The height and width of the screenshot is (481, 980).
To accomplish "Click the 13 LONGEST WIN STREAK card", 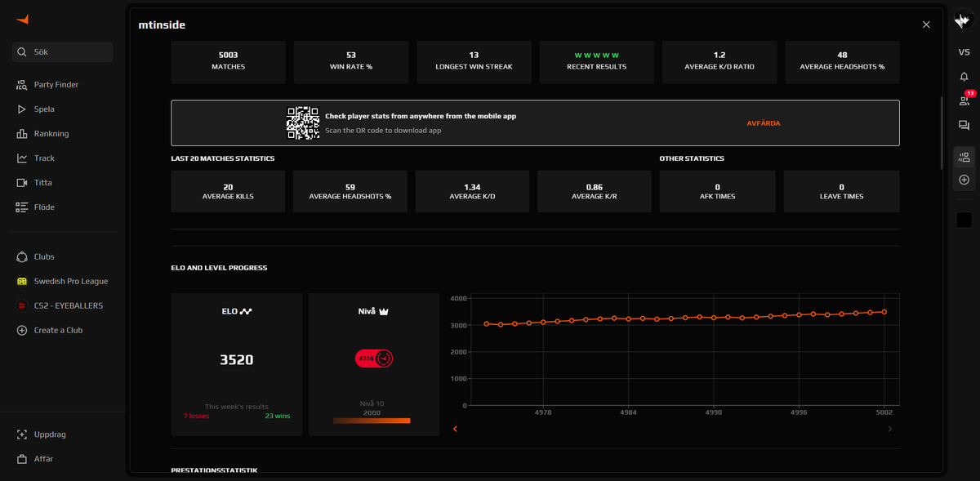I will 474,61.
